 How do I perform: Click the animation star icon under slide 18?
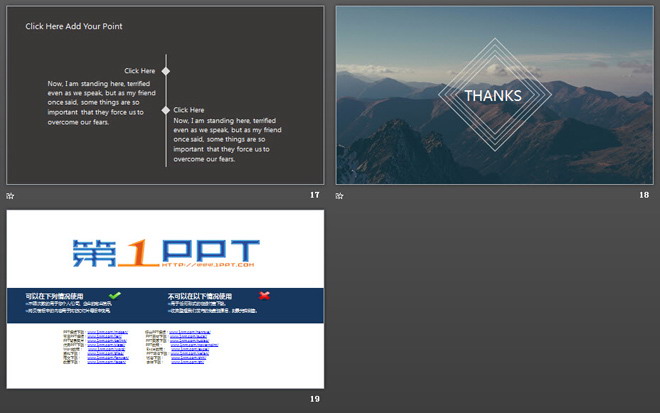click(x=339, y=196)
